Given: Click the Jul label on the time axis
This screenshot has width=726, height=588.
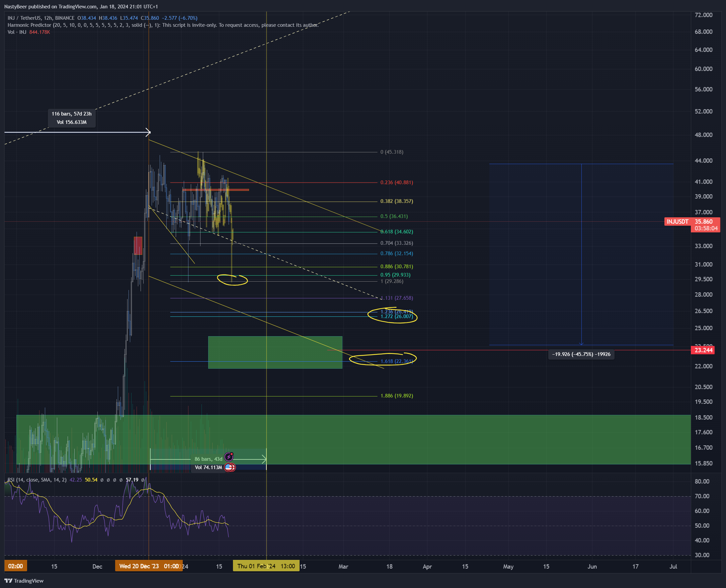Looking at the screenshot, I should [x=673, y=566].
